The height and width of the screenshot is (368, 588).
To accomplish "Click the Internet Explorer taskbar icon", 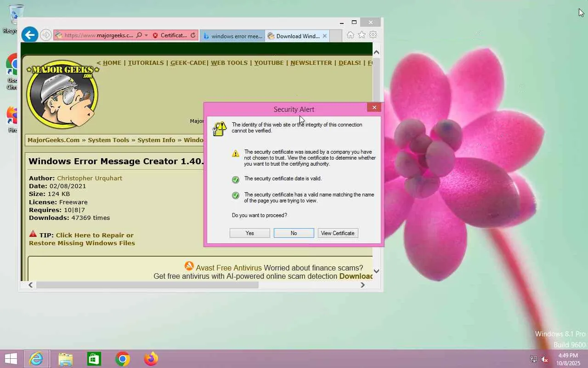I will 36,359.
